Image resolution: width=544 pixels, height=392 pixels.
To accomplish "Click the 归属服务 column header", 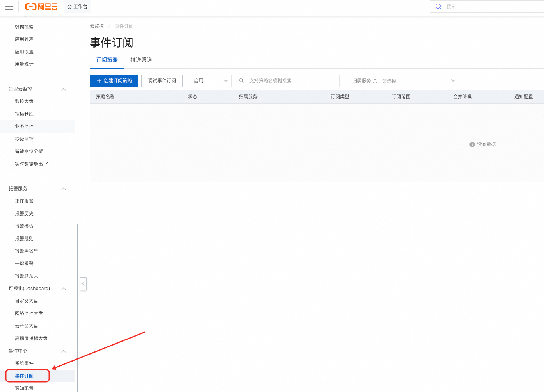I will pos(248,97).
